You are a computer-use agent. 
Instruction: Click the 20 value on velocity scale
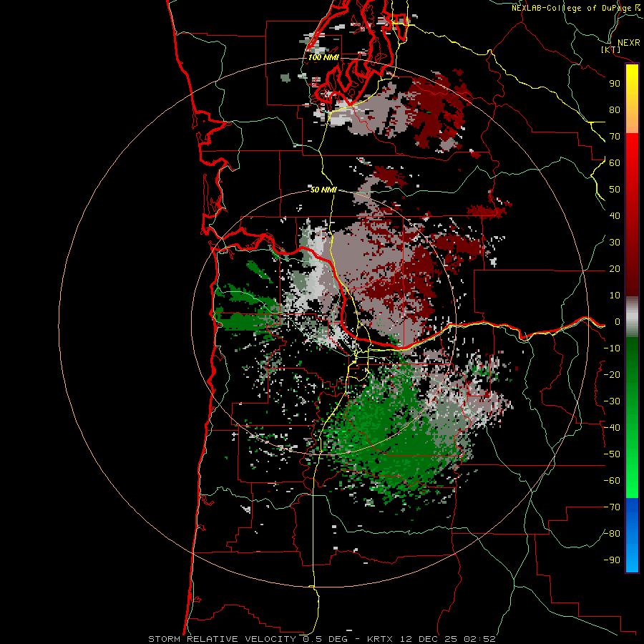pos(615,269)
